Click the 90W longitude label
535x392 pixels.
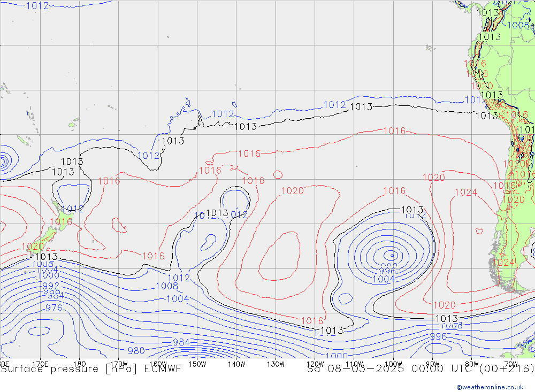click(433, 364)
